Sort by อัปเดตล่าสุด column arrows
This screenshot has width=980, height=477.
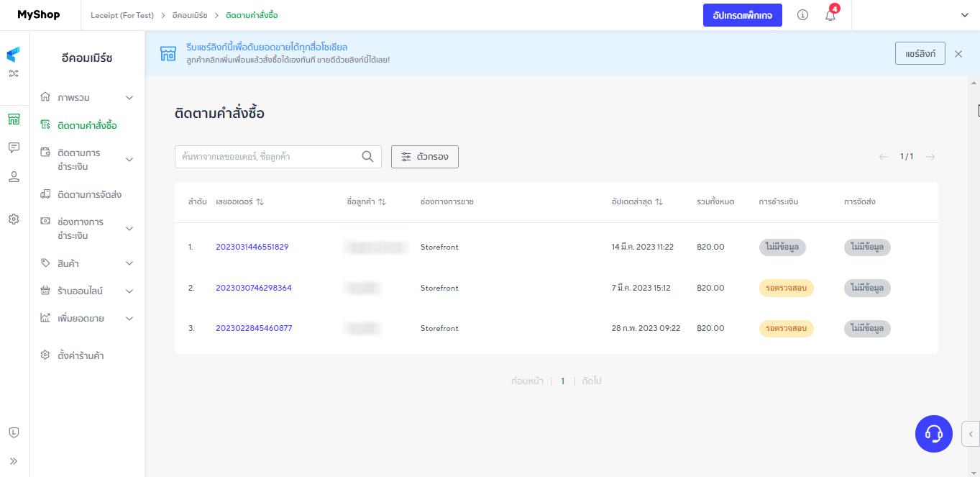pos(659,202)
